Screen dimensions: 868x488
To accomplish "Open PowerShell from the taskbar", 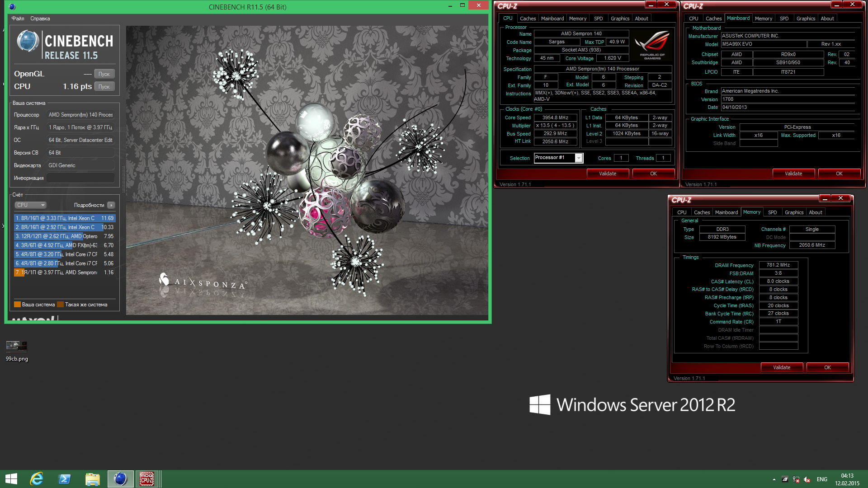I will [65, 479].
